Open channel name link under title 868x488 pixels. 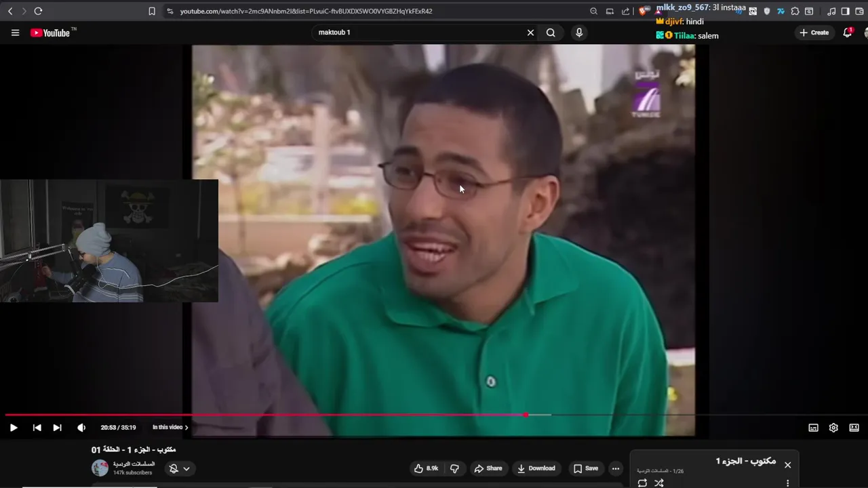point(134,464)
